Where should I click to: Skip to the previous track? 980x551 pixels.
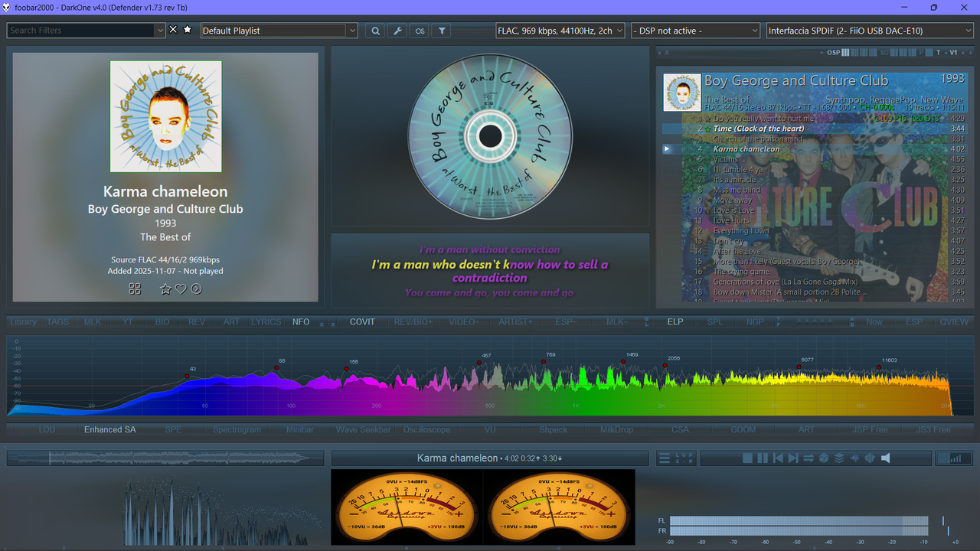tap(778, 458)
